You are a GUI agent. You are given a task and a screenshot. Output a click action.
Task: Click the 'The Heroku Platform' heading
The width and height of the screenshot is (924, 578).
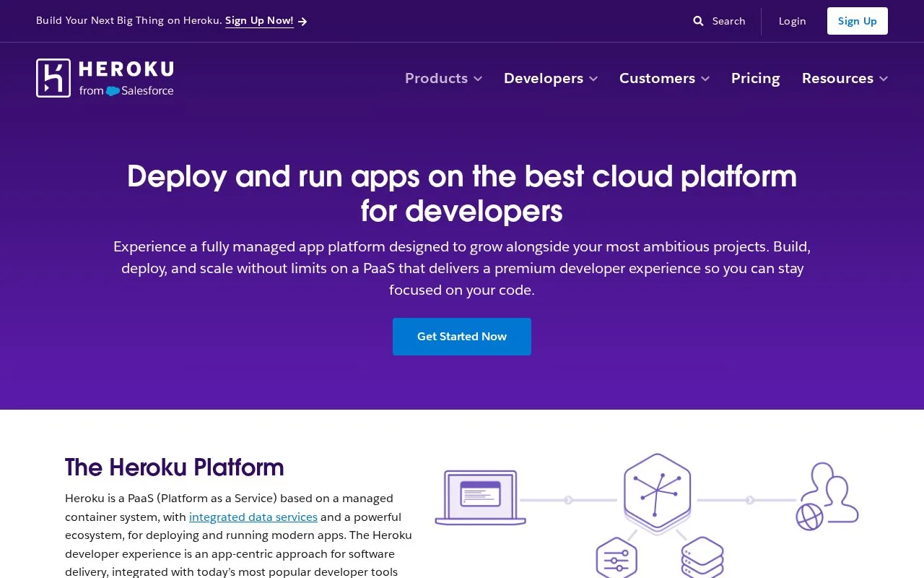pyautogui.click(x=175, y=467)
